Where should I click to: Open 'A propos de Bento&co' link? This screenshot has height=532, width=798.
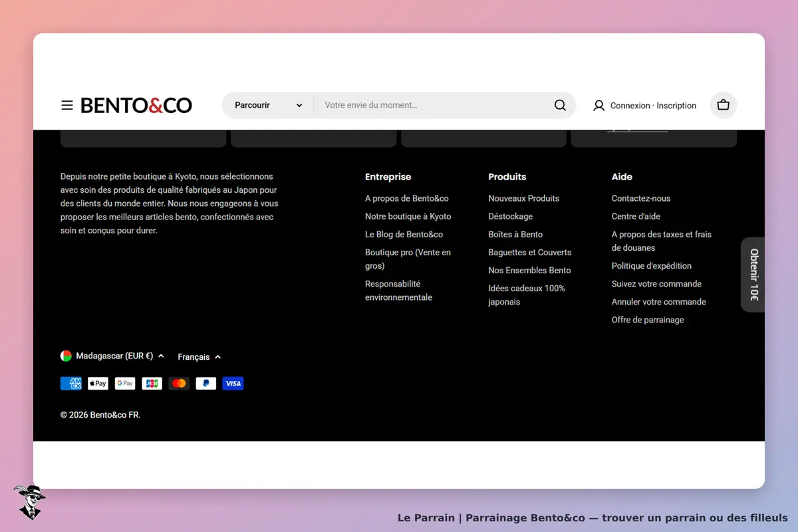pyautogui.click(x=407, y=198)
